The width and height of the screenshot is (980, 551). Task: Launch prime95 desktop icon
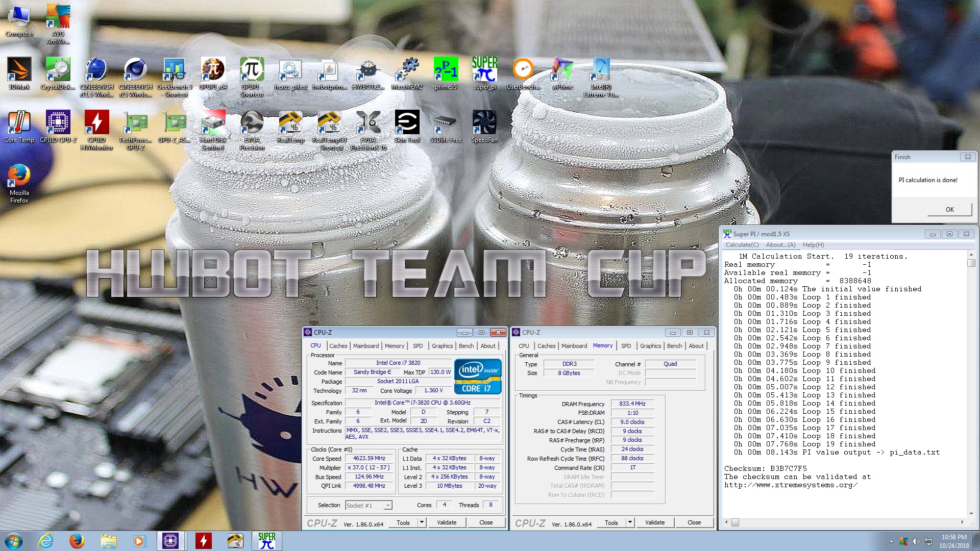pyautogui.click(x=446, y=73)
